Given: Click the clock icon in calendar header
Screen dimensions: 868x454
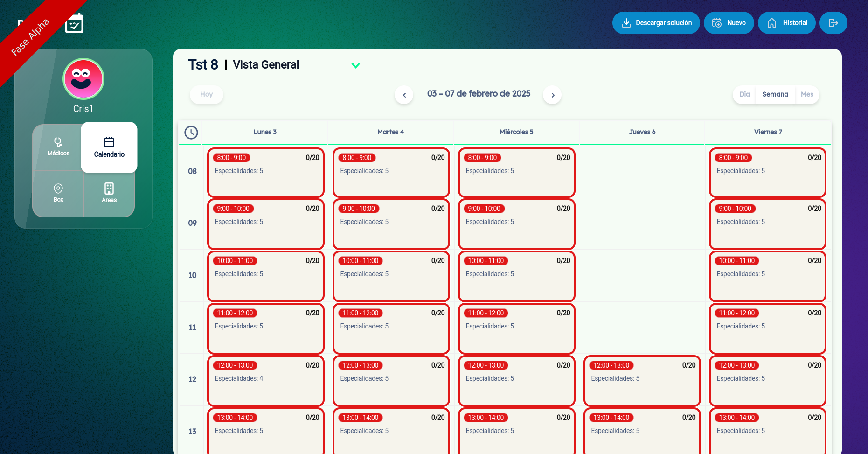Looking at the screenshot, I should point(191,133).
